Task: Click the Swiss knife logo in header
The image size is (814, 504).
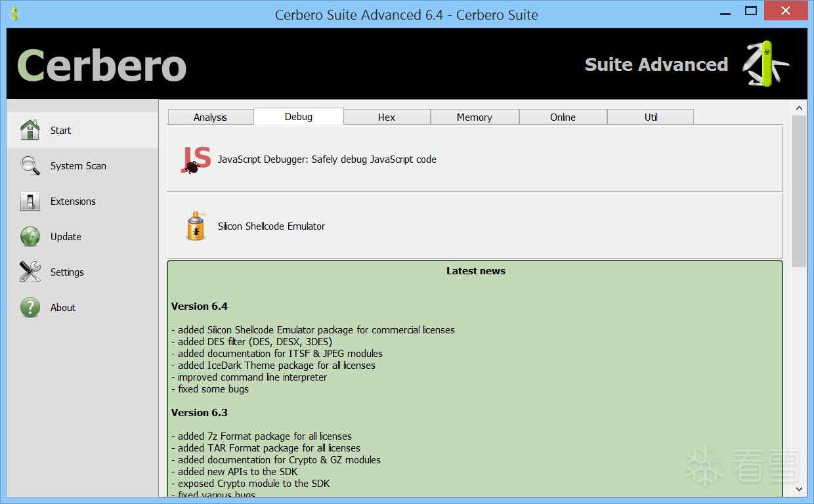Action: point(765,64)
